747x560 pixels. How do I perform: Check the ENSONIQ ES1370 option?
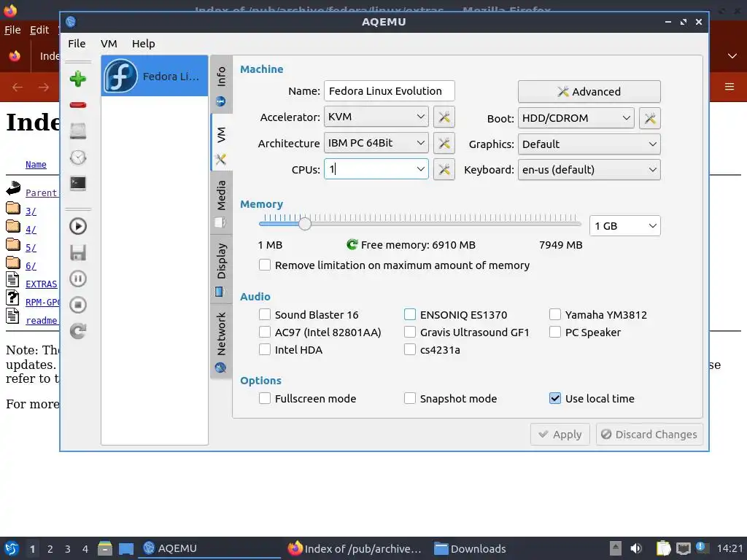click(x=410, y=314)
